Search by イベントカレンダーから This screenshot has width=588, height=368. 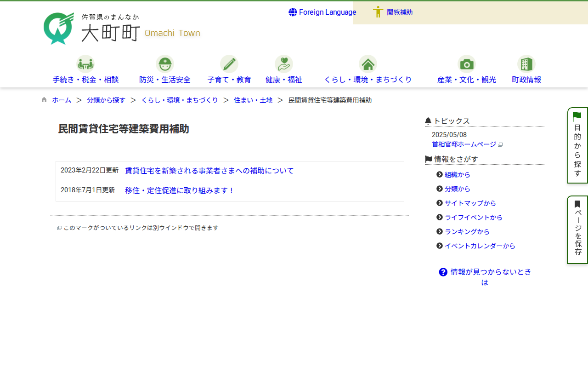(480, 246)
